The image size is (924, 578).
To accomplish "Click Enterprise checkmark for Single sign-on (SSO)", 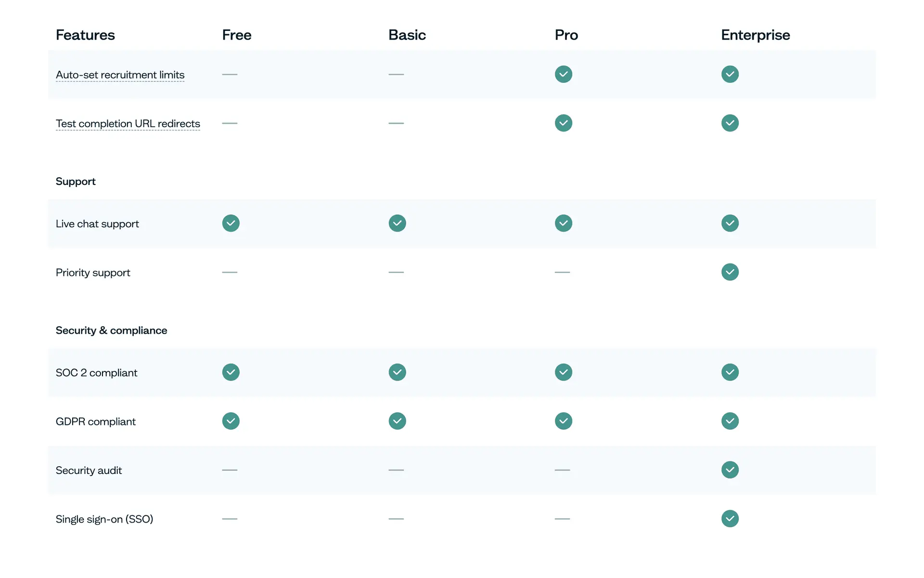I will click(730, 519).
